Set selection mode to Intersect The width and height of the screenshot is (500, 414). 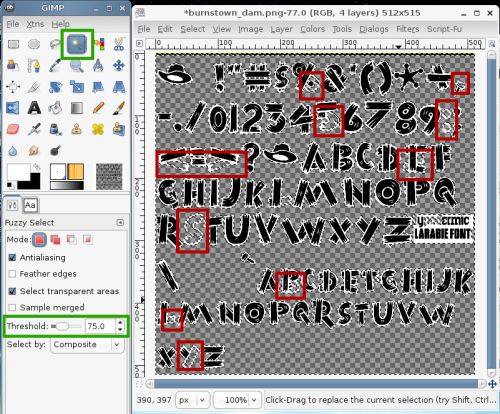(87, 239)
